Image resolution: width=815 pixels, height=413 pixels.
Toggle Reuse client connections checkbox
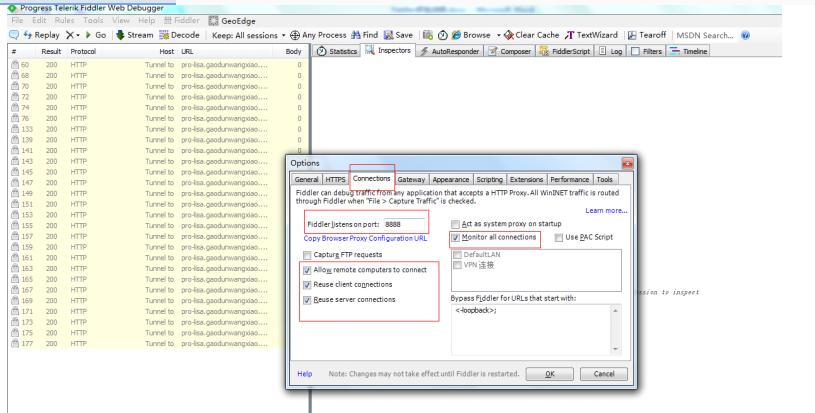(307, 285)
